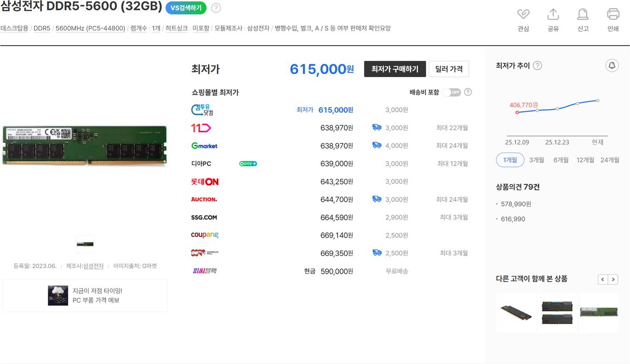Open the 11번가 shop logo

pyautogui.click(x=201, y=127)
